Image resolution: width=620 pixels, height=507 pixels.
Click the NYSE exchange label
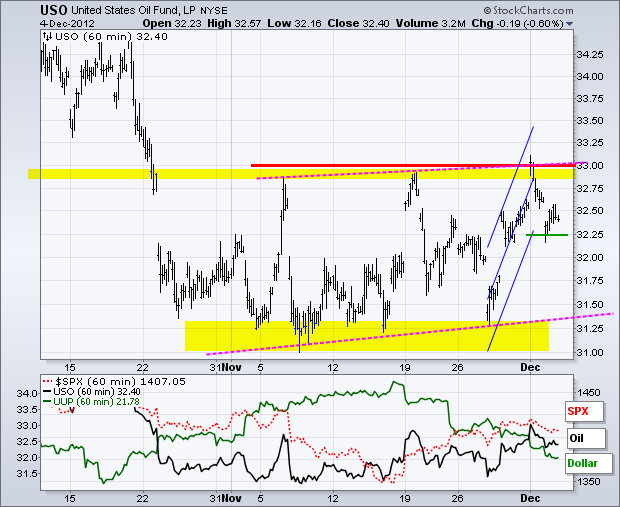coord(214,11)
